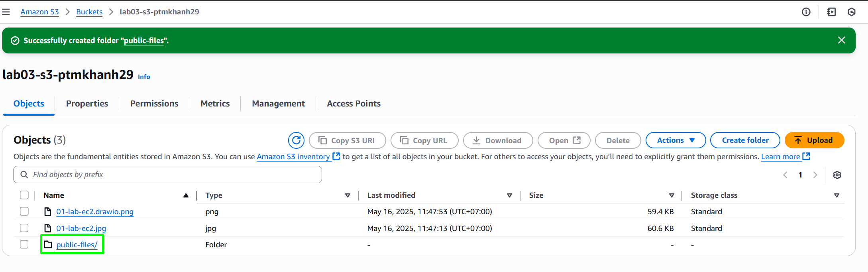
Task: Open the Properties tab
Action: pyautogui.click(x=87, y=104)
